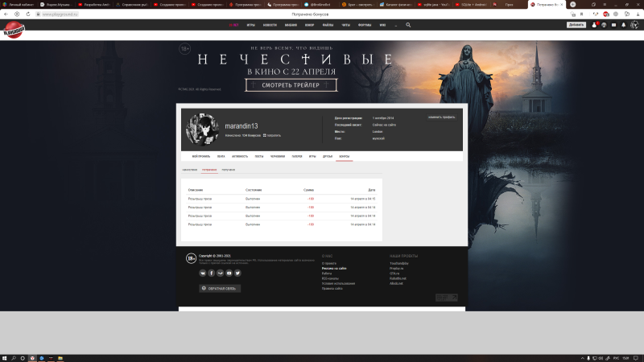Open the site search magnifier icon
The width and height of the screenshot is (644, 362).
(x=408, y=25)
